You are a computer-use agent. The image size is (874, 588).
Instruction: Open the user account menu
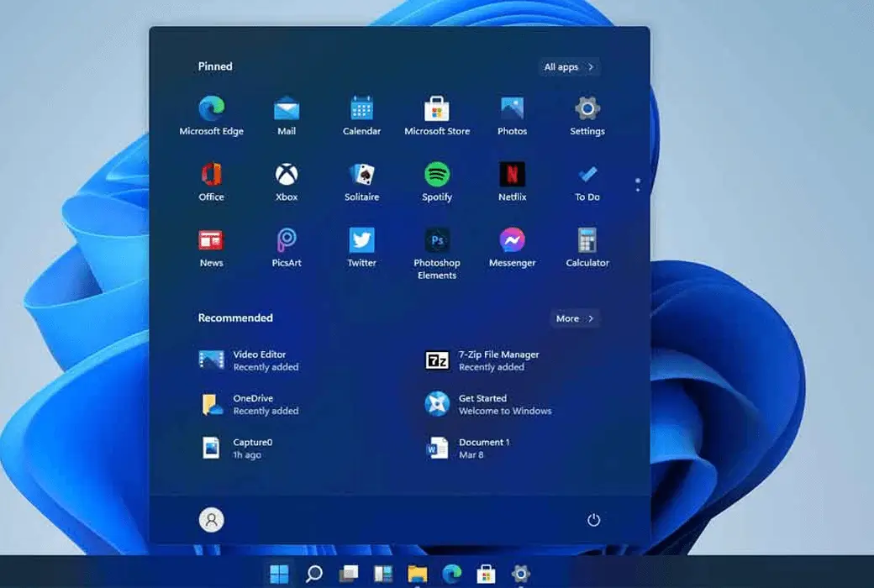coord(211,519)
